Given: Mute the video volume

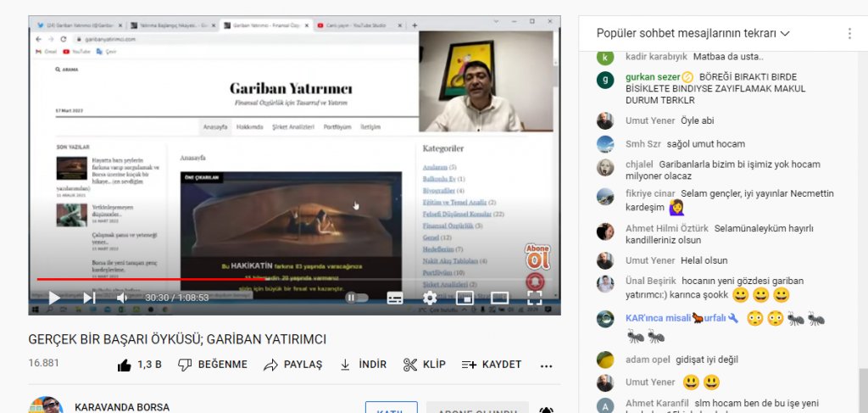Looking at the screenshot, I should click(123, 298).
